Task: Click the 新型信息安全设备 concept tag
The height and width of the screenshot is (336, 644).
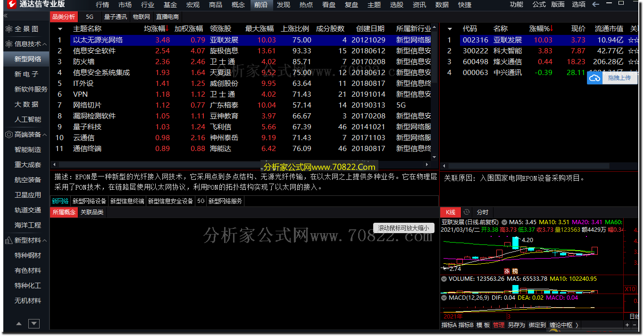Action: click(x=170, y=201)
